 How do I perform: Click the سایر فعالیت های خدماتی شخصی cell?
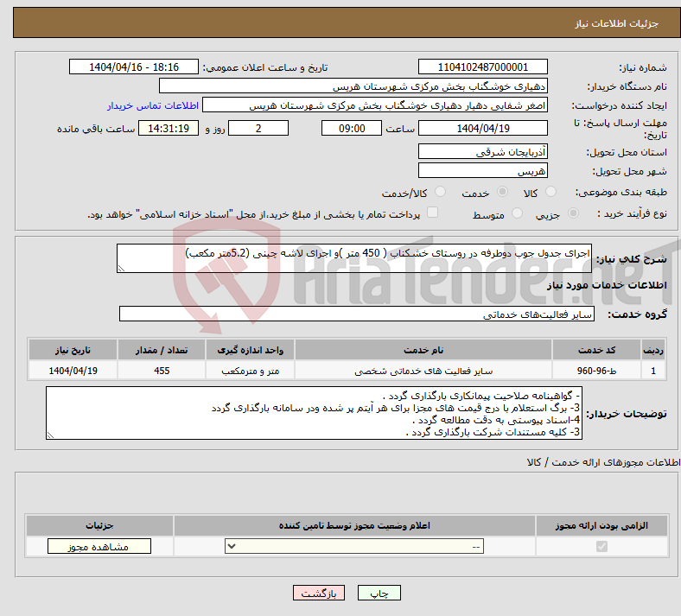click(x=423, y=371)
